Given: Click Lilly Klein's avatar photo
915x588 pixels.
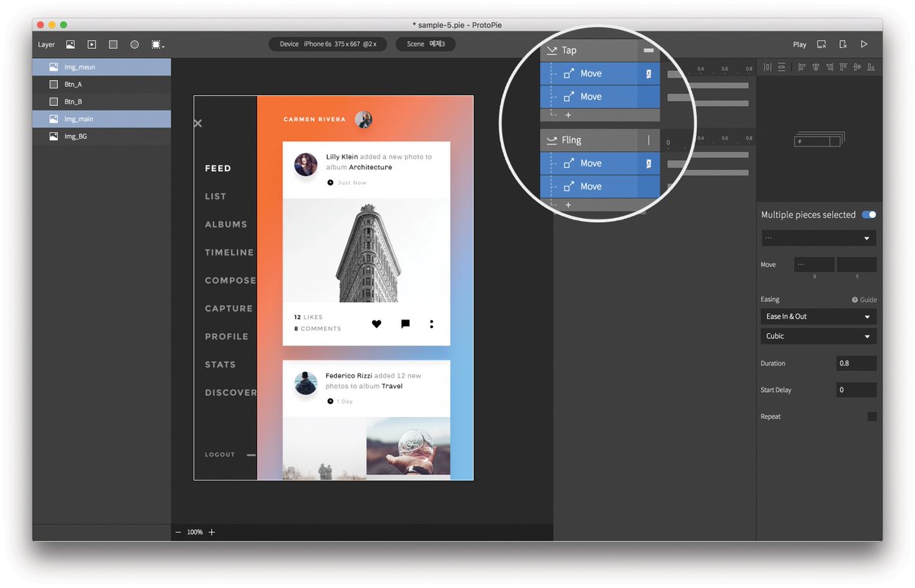Looking at the screenshot, I should coord(306,165).
